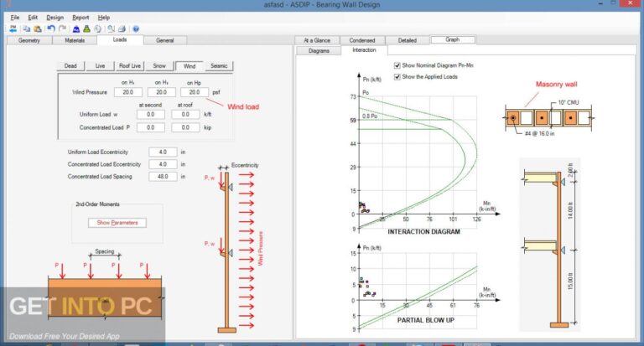Edit the wind pressure on Hp field
Image resolution: width=644 pixels, height=346 pixels.
(x=195, y=92)
